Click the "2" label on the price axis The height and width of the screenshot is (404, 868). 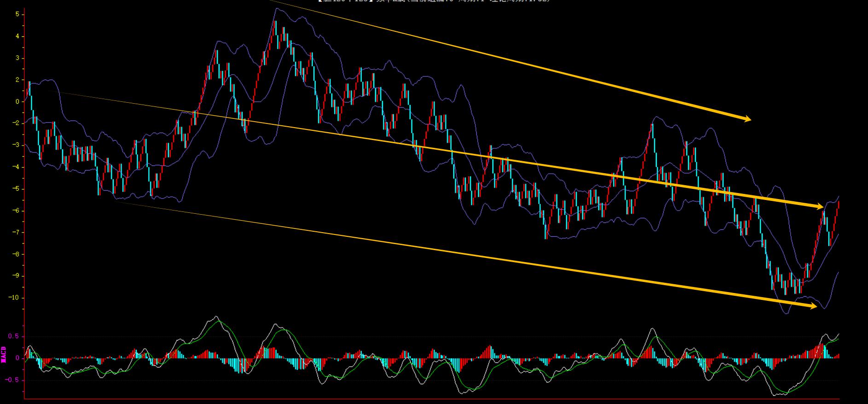pos(17,80)
